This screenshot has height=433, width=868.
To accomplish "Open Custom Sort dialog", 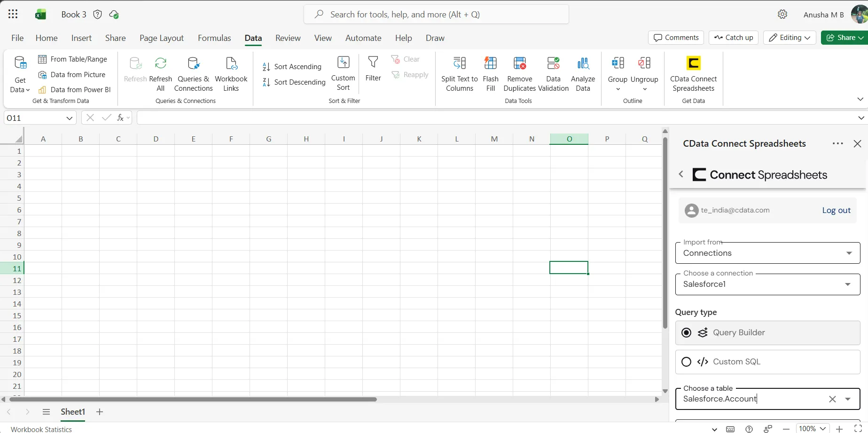I will click(x=343, y=74).
